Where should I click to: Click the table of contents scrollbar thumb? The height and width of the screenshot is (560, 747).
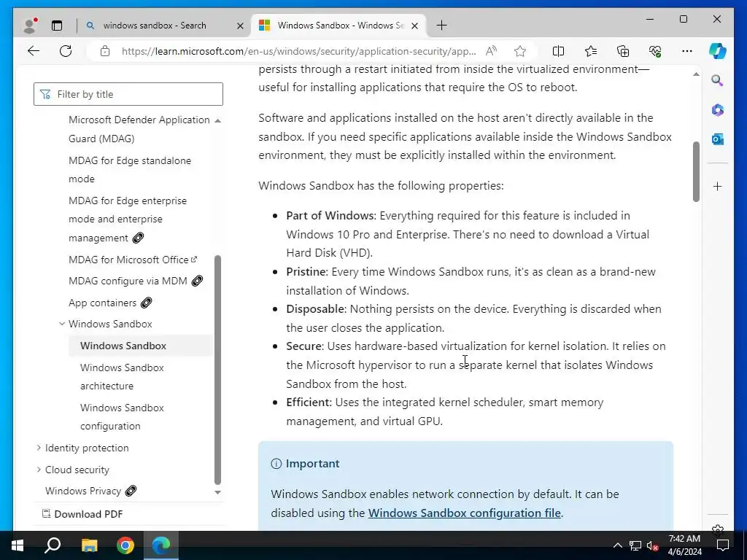coord(217,370)
